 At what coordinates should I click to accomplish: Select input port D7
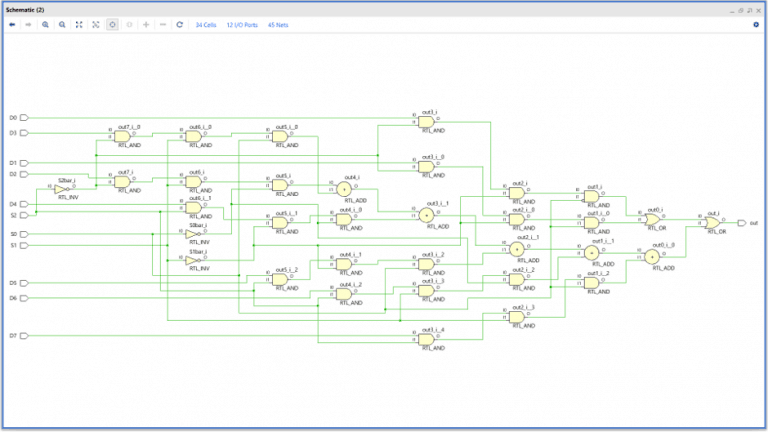24,336
